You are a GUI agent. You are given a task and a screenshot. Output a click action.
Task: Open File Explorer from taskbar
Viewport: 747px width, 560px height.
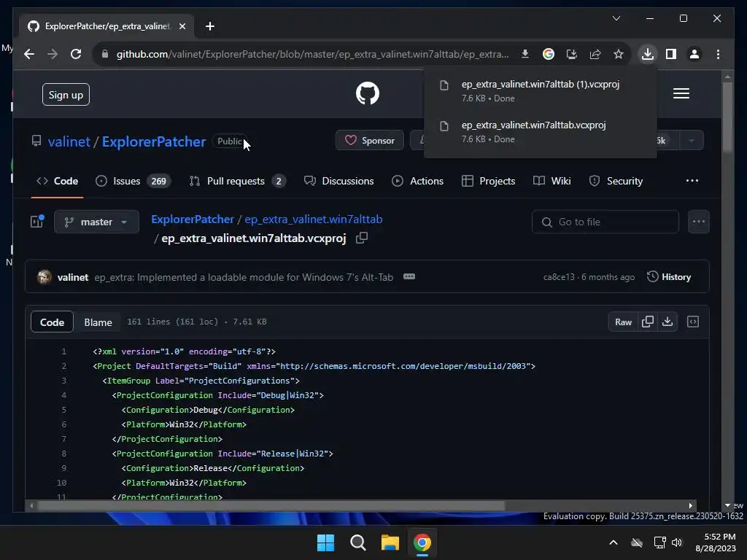[390, 542]
